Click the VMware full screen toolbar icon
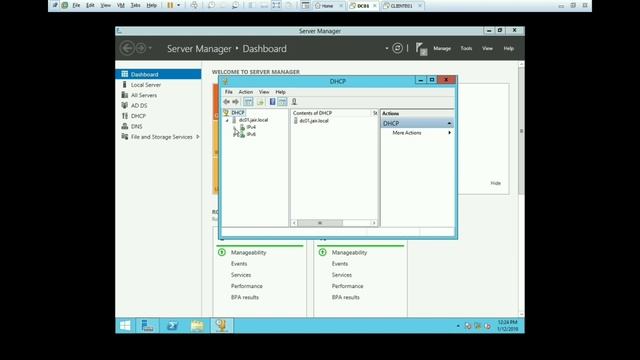 [276, 5]
